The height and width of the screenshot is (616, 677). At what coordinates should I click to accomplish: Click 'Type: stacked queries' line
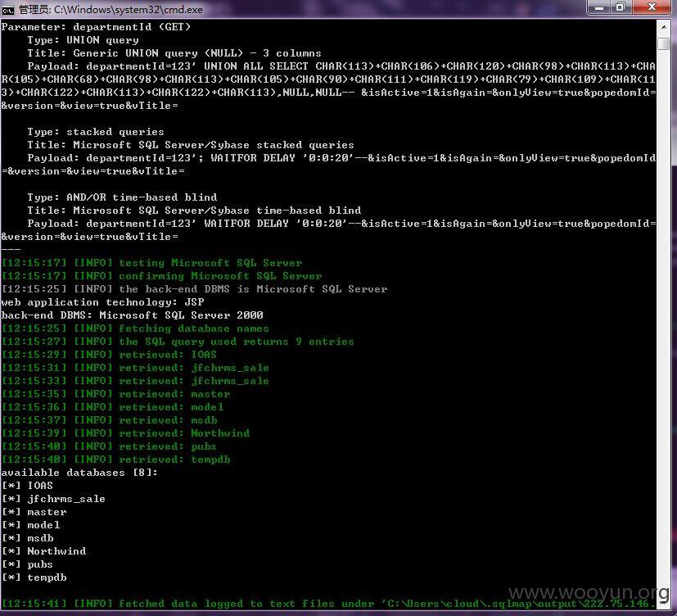pos(96,132)
